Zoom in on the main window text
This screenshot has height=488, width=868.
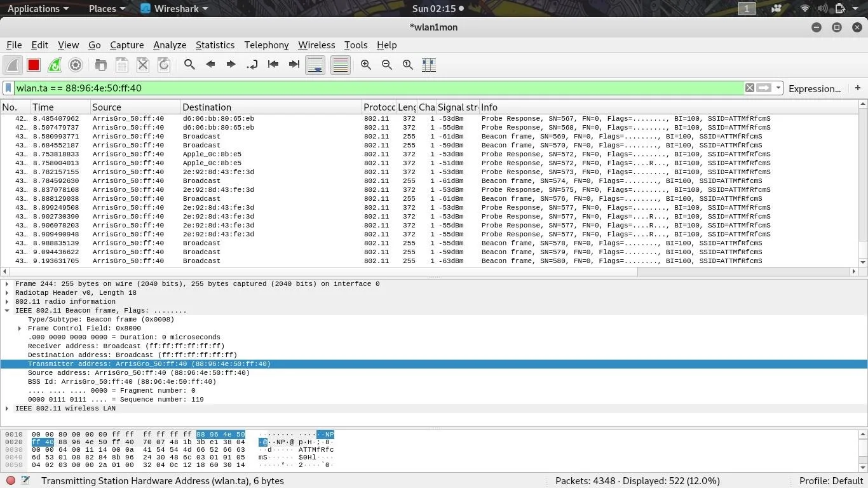[366, 64]
